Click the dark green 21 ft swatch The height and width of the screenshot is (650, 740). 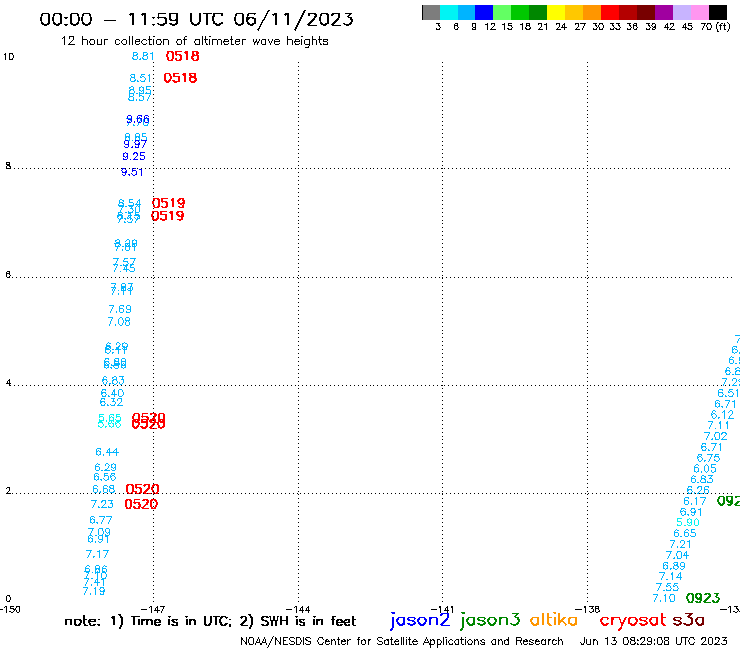538,12
